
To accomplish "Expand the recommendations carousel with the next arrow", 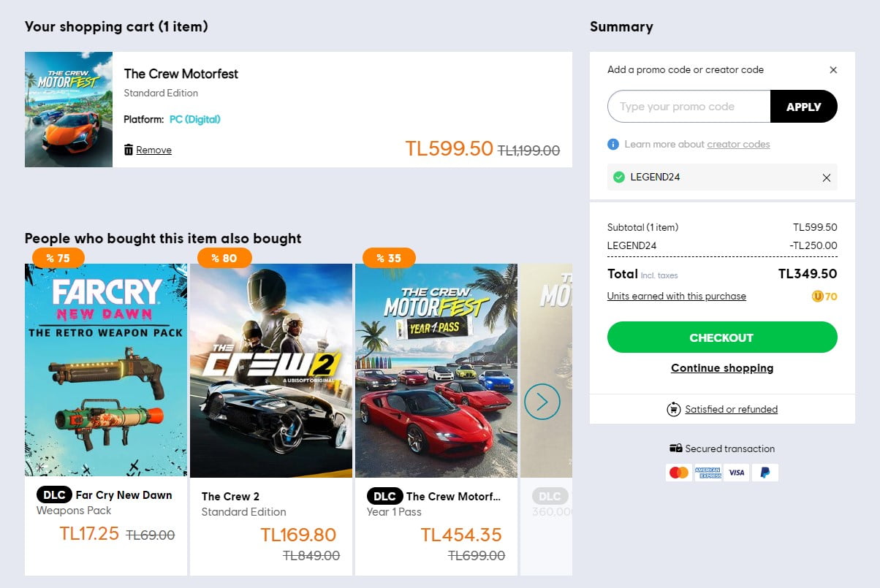I will click(x=542, y=401).
